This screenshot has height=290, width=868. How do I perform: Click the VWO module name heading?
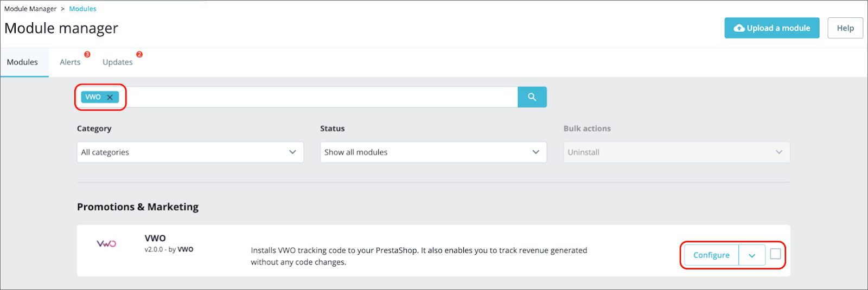[155, 238]
